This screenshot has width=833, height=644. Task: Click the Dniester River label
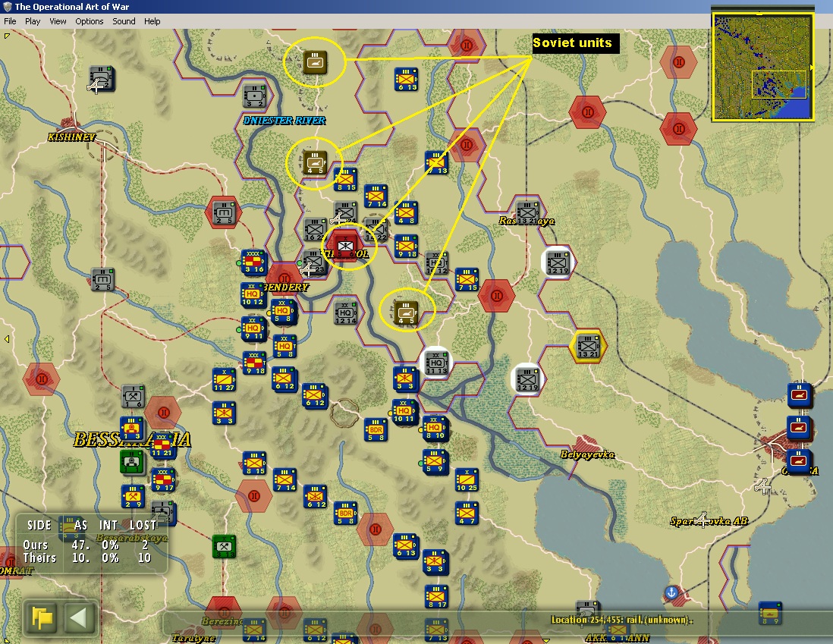pyautogui.click(x=284, y=121)
